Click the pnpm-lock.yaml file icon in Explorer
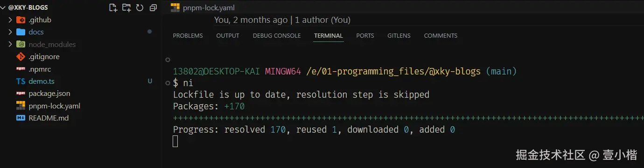Viewport: 644px width, 168px height. [21, 106]
